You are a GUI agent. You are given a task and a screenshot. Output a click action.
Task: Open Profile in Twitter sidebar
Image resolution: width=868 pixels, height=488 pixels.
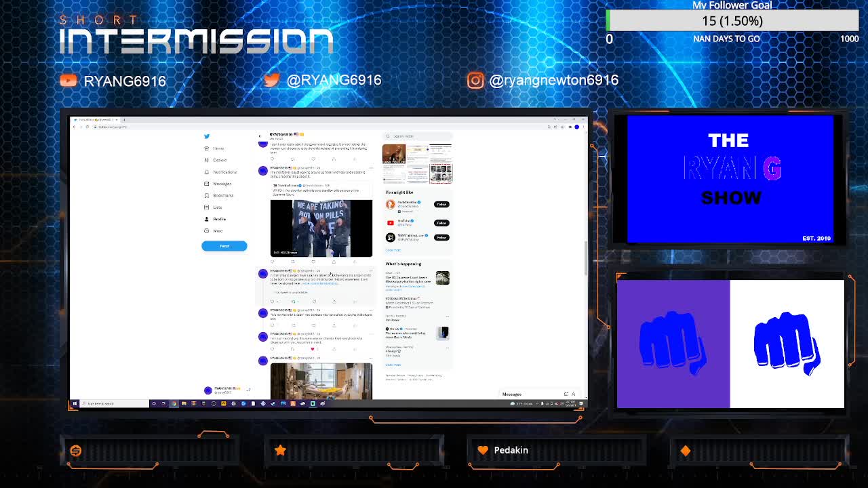[x=216, y=219]
